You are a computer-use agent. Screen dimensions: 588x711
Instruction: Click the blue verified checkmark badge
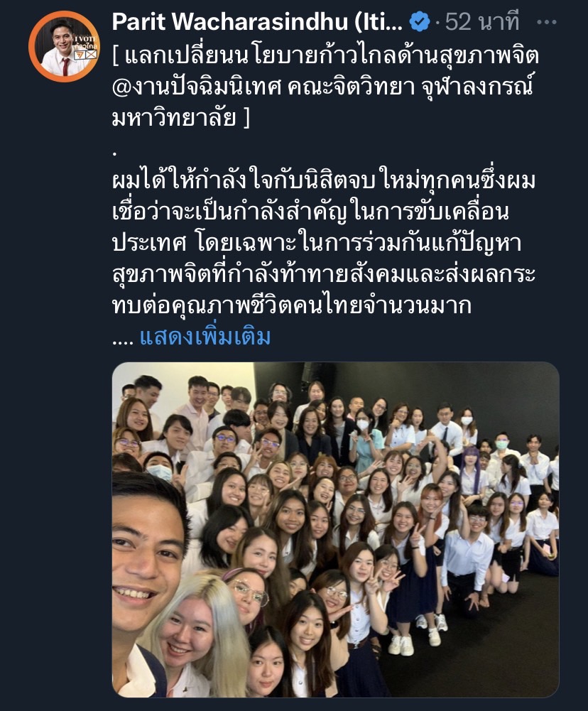click(x=420, y=22)
